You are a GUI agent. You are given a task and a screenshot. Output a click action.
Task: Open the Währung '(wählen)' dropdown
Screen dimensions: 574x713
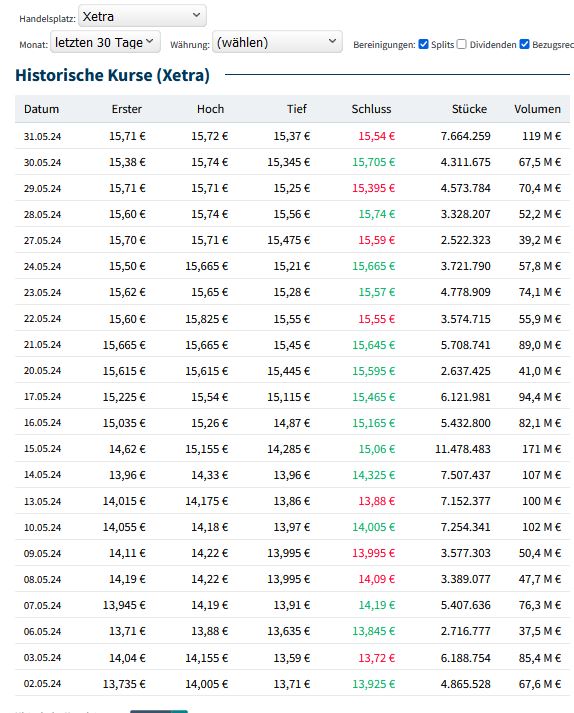tap(277, 42)
